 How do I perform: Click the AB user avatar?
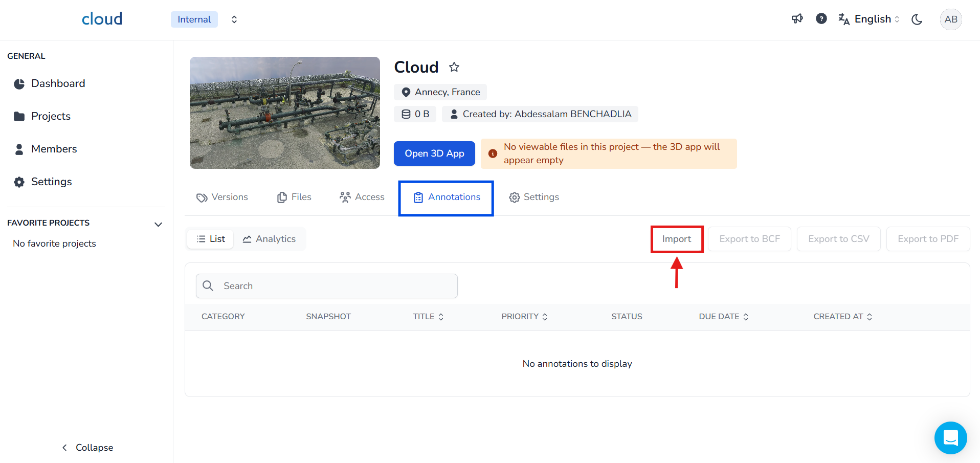click(950, 19)
